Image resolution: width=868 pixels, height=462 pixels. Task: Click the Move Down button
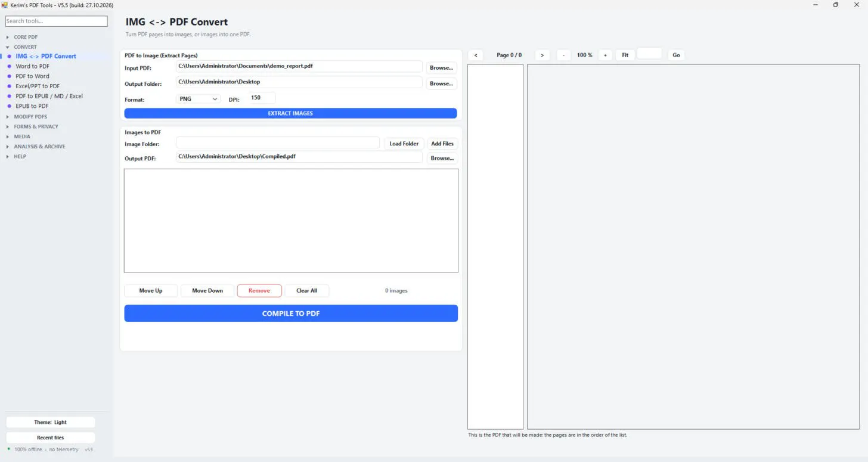tap(207, 290)
